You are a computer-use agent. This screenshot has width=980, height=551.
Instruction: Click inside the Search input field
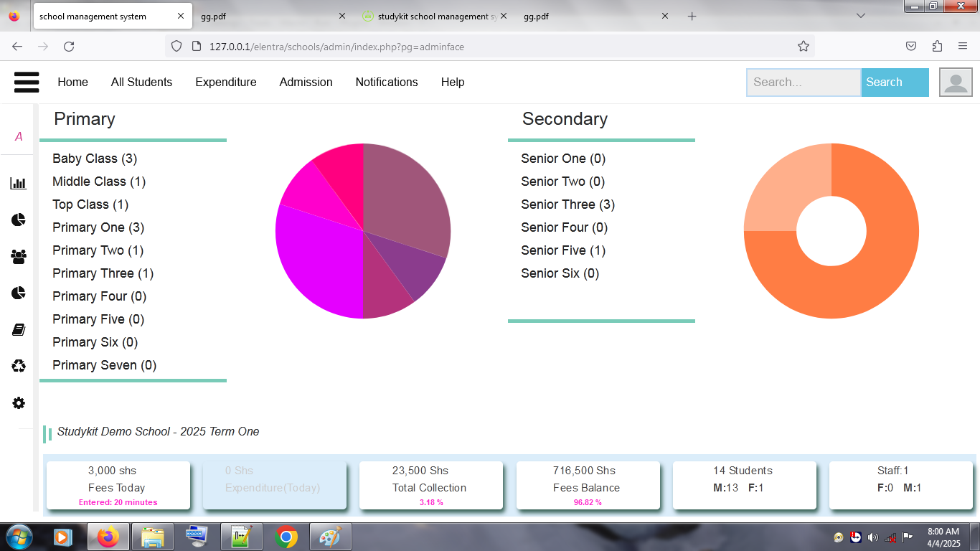click(802, 82)
